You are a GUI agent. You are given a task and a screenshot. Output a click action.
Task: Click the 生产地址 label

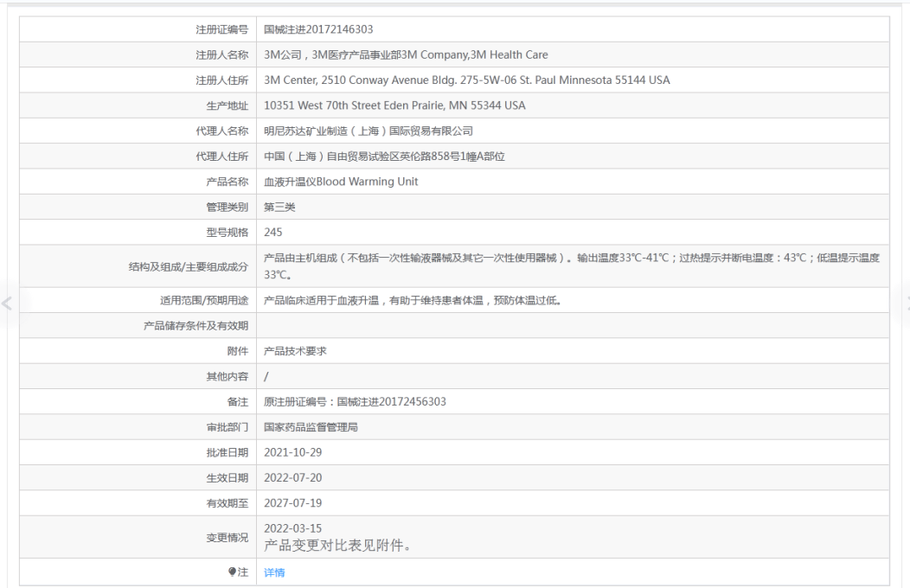227,105
